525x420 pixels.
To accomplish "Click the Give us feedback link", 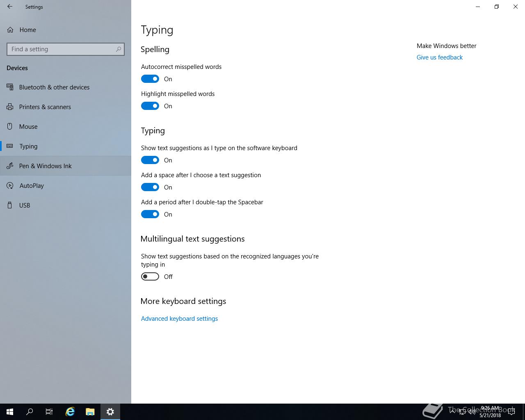I will coord(439,57).
